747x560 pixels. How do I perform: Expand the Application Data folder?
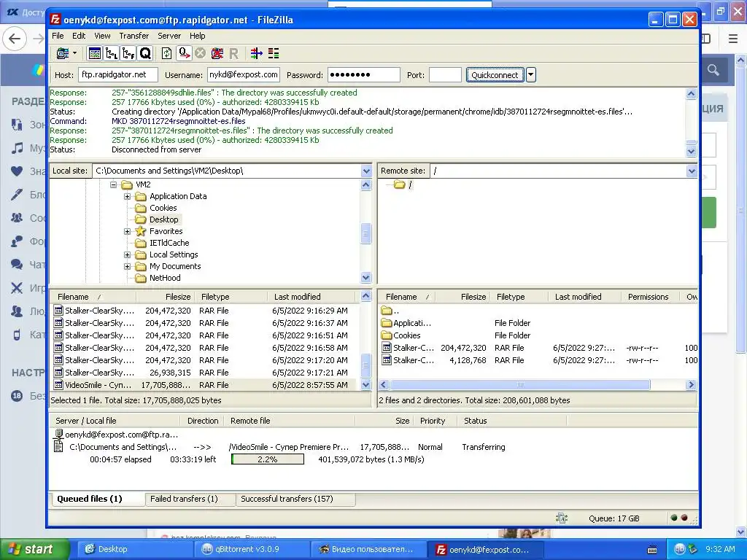pyautogui.click(x=127, y=196)
